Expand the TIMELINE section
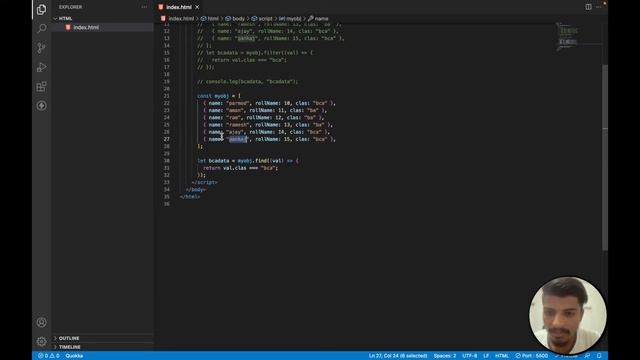Screen dimensions: 640x360 pos(69,347)
